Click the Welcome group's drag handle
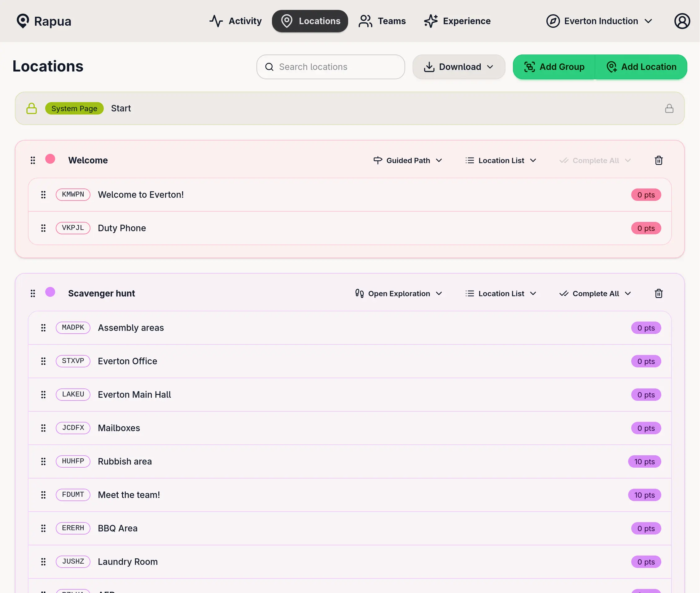This screenshot has width=700, height=593. coord(33,160)
